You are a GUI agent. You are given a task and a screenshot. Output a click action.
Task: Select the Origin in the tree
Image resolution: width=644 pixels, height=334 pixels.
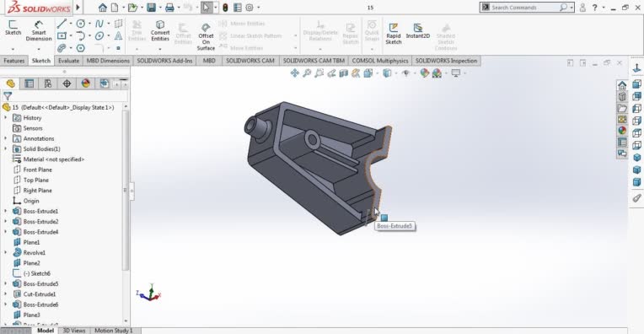click(31, 201)
